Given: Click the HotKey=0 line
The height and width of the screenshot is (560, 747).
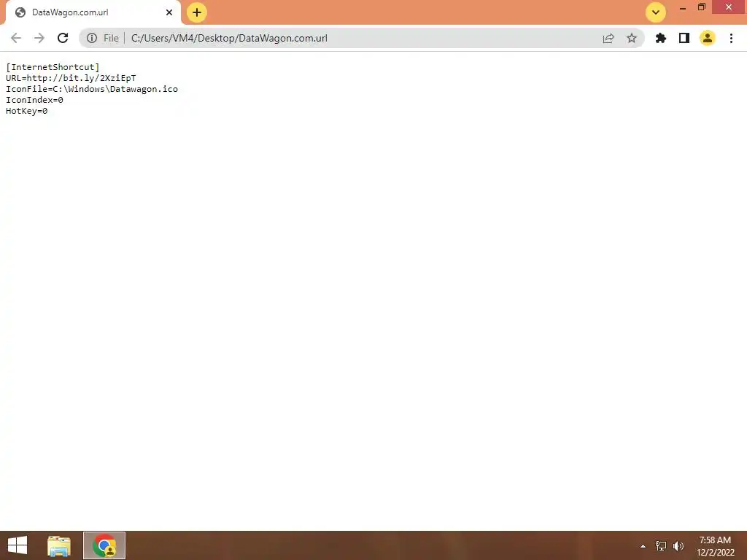Looking at the screenshot, I should click(x=27, y=111).
